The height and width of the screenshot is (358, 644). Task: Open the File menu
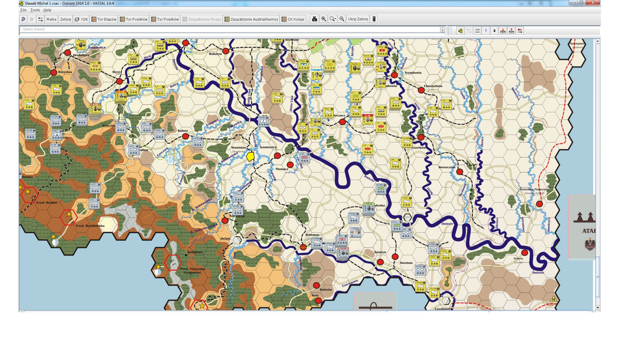point(23,10)
